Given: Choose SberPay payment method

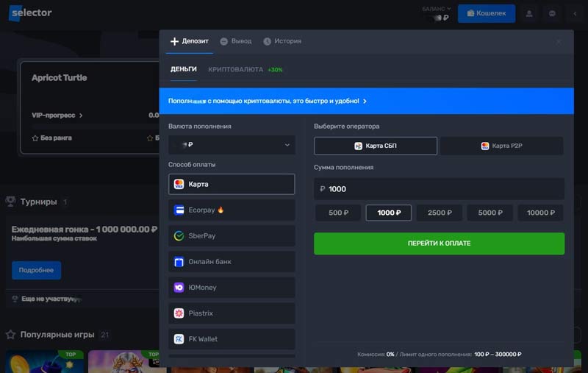Looking at the screenshot, I should (x=231, y=236).
